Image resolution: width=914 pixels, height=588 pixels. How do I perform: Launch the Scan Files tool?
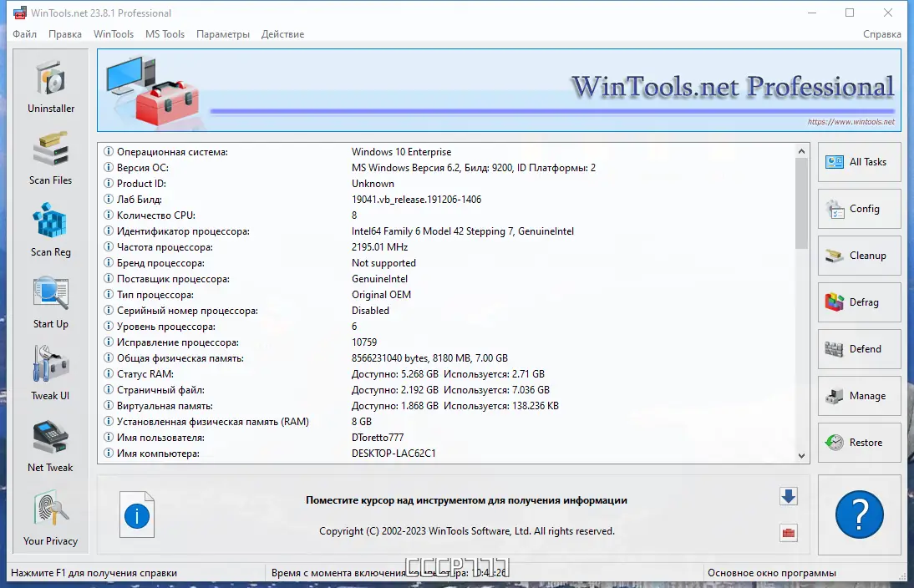click(x=51, y=159)
